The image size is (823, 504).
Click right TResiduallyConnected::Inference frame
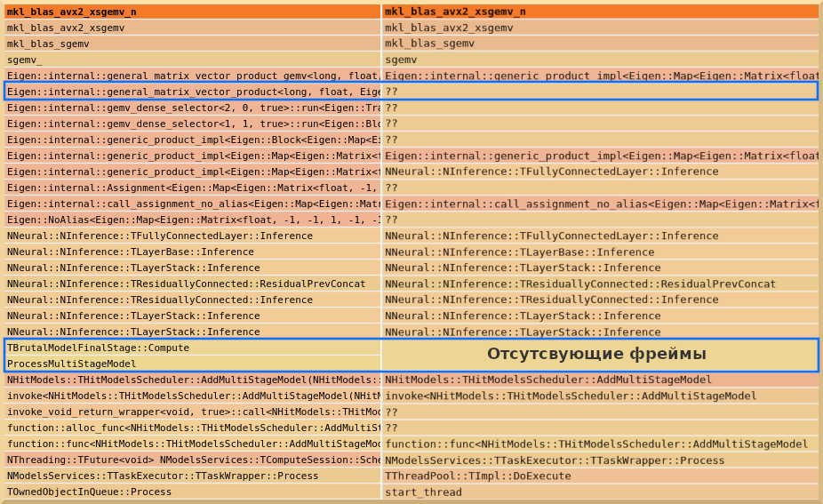[x=600, y=300]
